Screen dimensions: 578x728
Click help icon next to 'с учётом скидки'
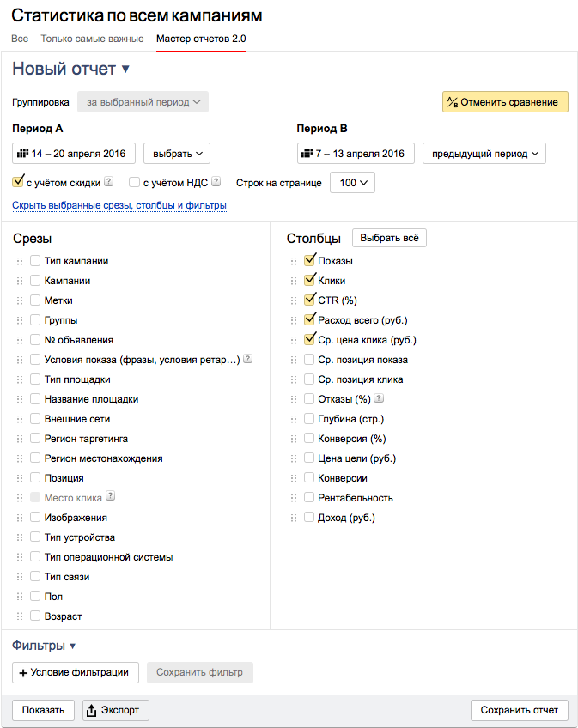[x=109, y=181]
